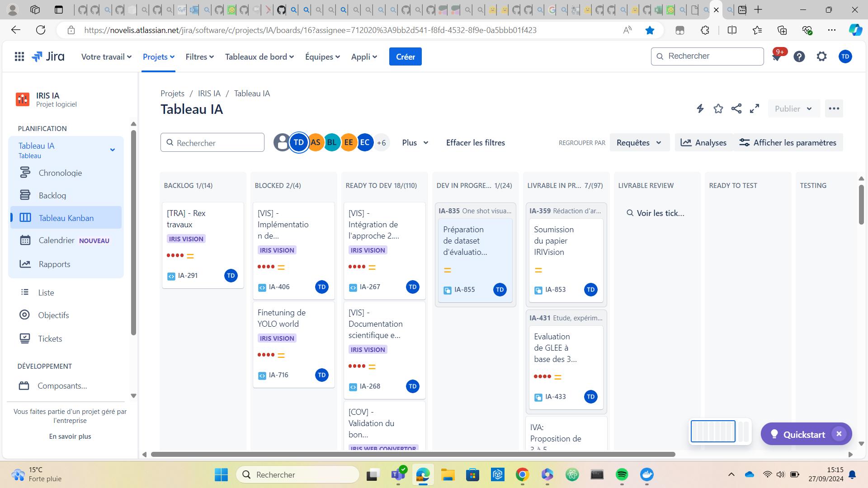Open card IA-716 Finetuning de YOLO world
868x488 pixels.
pos(293,345)
